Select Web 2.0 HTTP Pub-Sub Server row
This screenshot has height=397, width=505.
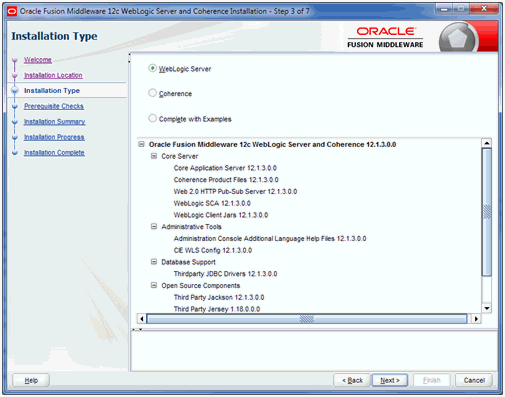point(235,191)
